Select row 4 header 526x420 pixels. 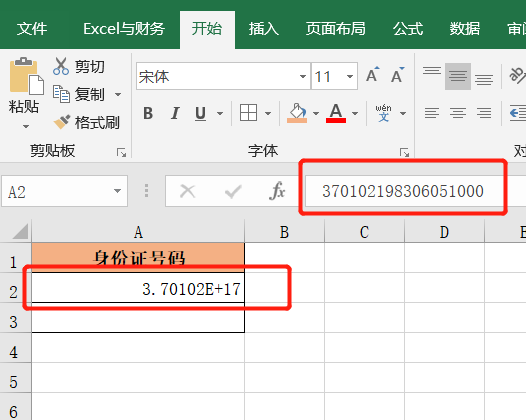pyautogui.click(x=14, y=348)
